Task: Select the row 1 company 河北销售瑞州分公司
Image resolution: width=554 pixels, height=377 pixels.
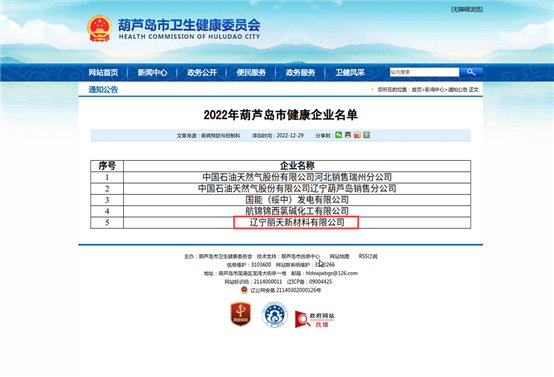Action: point(297,177)
